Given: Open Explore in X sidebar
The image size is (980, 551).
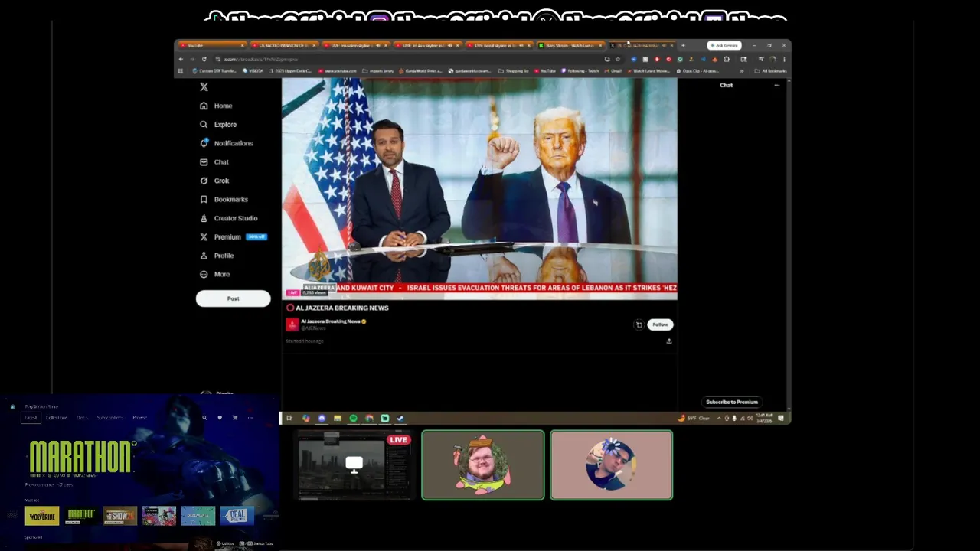Looking at the screenshot, I should 218,124.
